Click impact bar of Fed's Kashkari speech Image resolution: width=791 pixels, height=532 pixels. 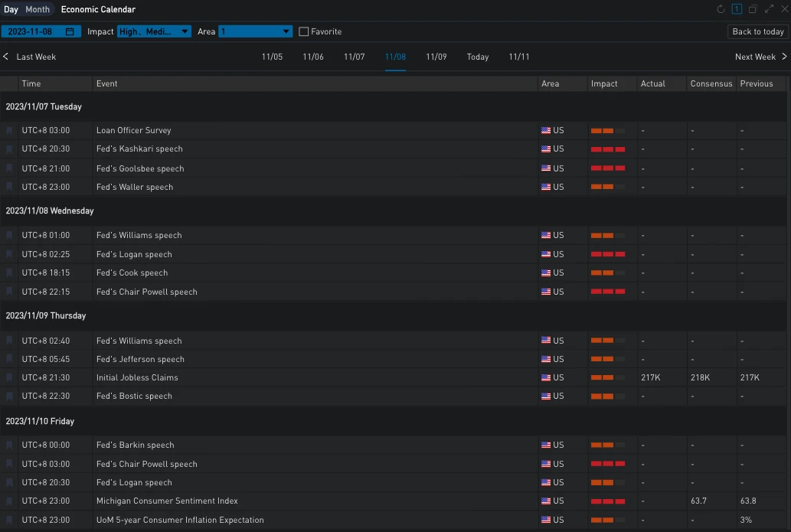point(608,149)
